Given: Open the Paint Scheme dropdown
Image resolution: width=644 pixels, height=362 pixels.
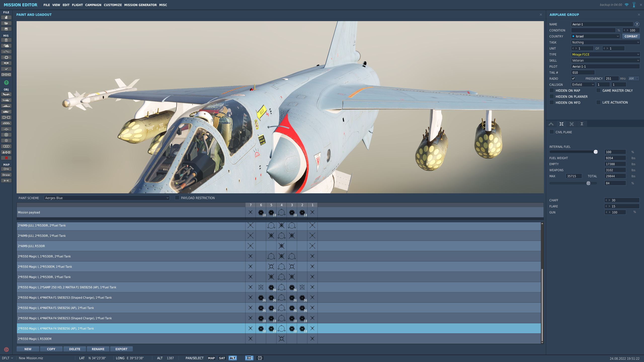Looking at the screenshot, I should [x=107, y=198].
